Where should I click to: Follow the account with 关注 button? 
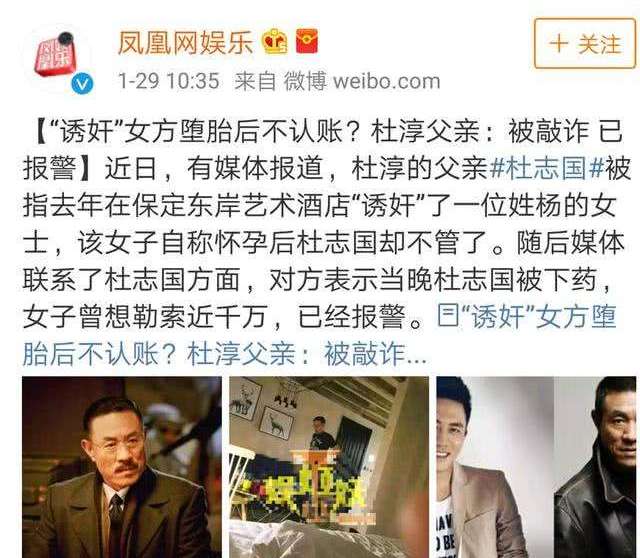[x=584, y=43]
